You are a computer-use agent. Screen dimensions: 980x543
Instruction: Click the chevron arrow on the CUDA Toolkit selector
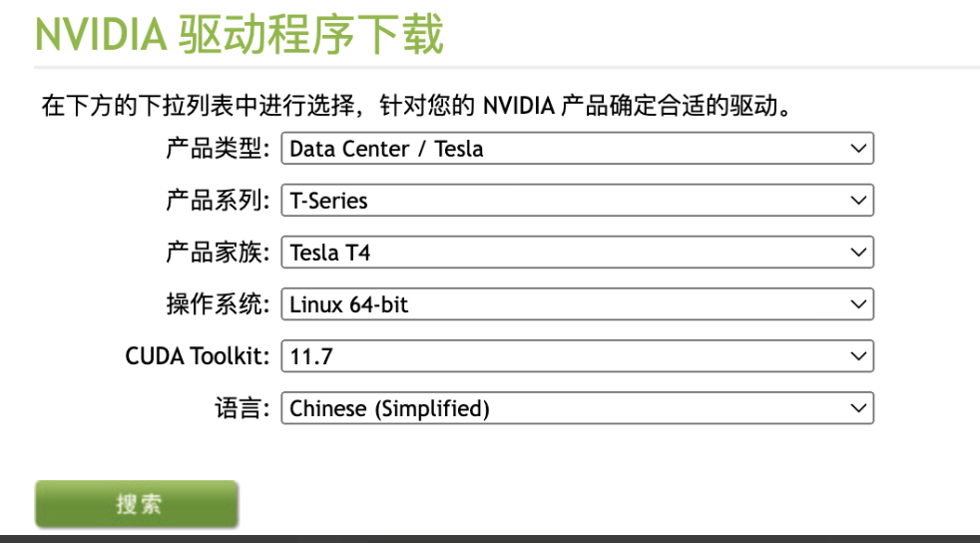click(x=857, y=356)
